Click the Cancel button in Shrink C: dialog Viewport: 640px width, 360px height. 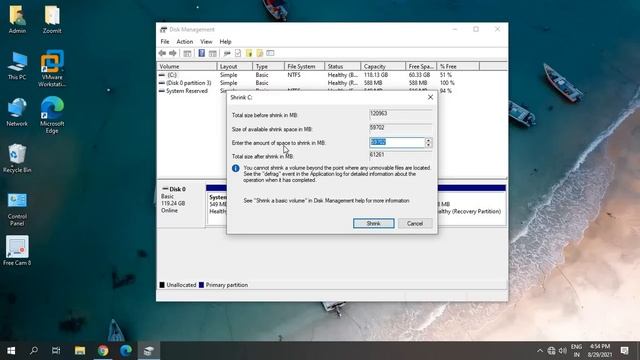pos(415,223)
